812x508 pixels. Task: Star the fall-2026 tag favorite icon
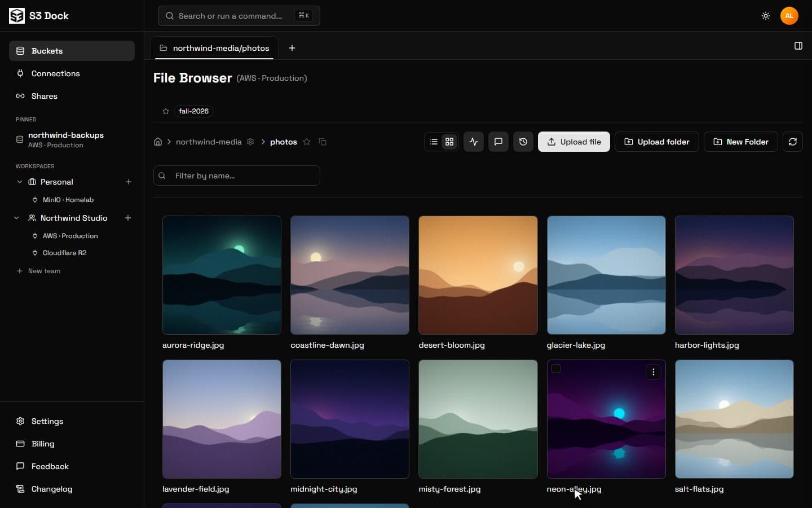166,111
